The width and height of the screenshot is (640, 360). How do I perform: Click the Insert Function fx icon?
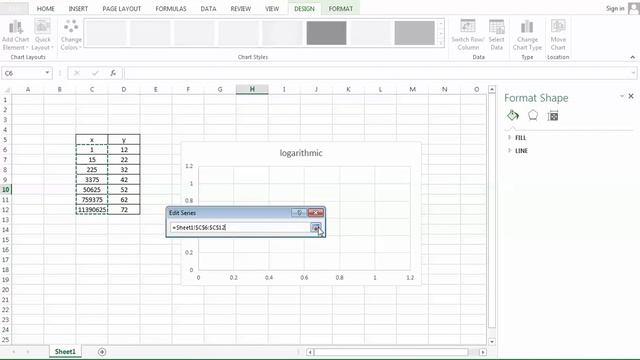tap(113, 73)
